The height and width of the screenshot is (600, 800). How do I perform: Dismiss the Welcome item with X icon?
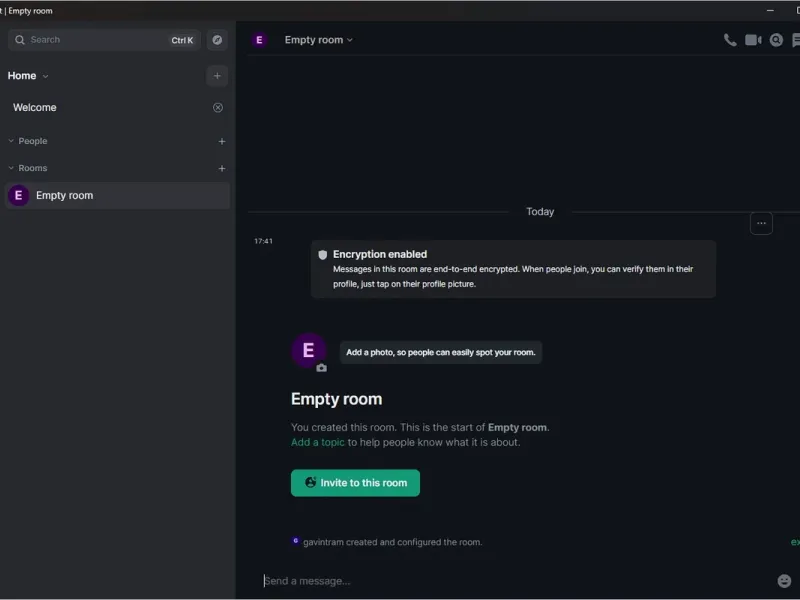pos(218,108)
